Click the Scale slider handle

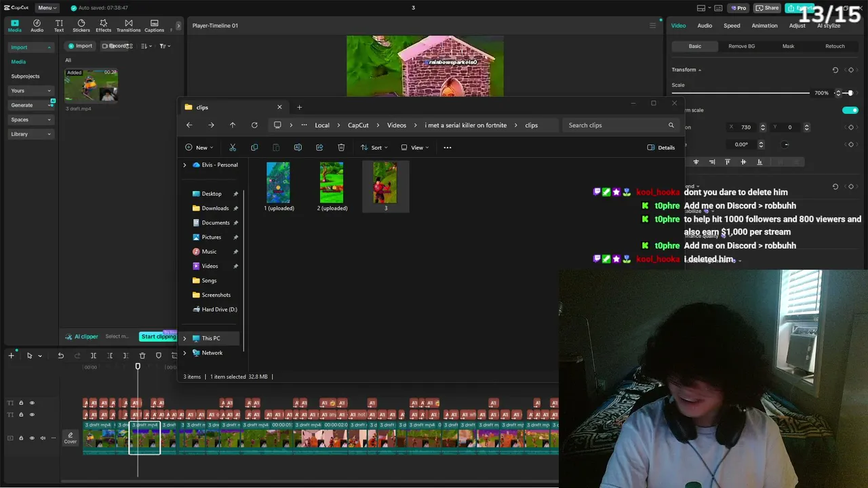(x=850, y=93)
